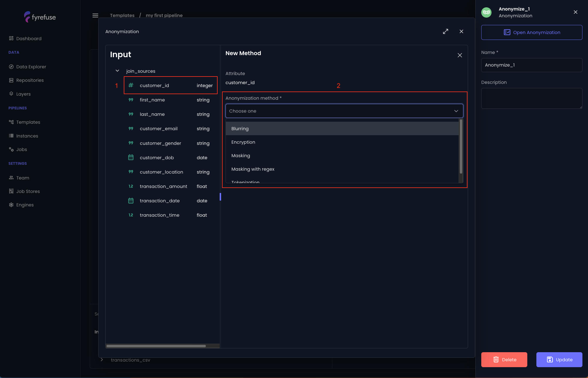Click the fyrefuse logo
The image size is (588, 378).
pos(40,17)
